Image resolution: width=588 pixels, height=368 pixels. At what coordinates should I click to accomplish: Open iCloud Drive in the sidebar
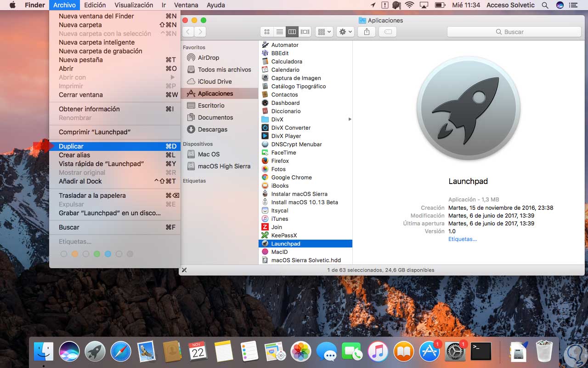[x=220, y=81]
